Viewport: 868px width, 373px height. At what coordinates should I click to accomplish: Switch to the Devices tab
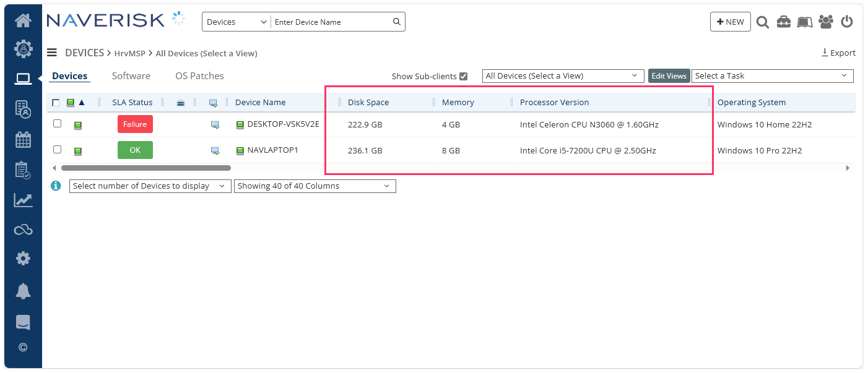[69, 76]
